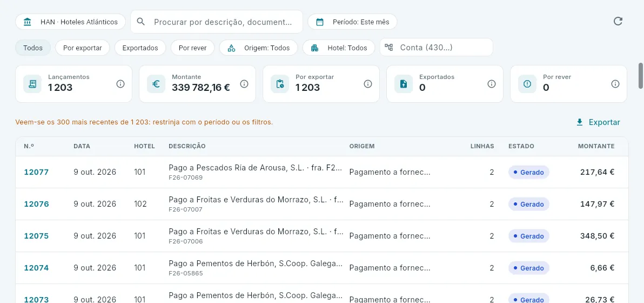Click the file upload icon on Exportados card
Viewport: 644px width, 303px height.
click(x=404, y=84)
